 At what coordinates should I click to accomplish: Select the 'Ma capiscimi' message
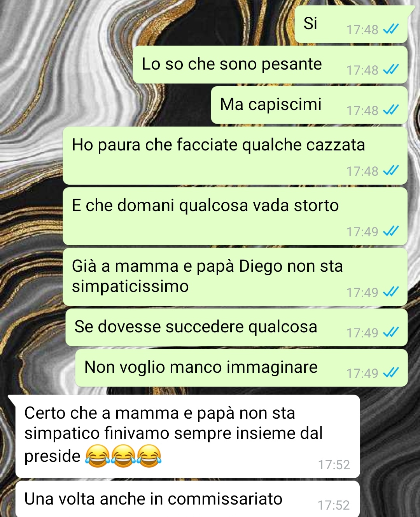point(309,105)
